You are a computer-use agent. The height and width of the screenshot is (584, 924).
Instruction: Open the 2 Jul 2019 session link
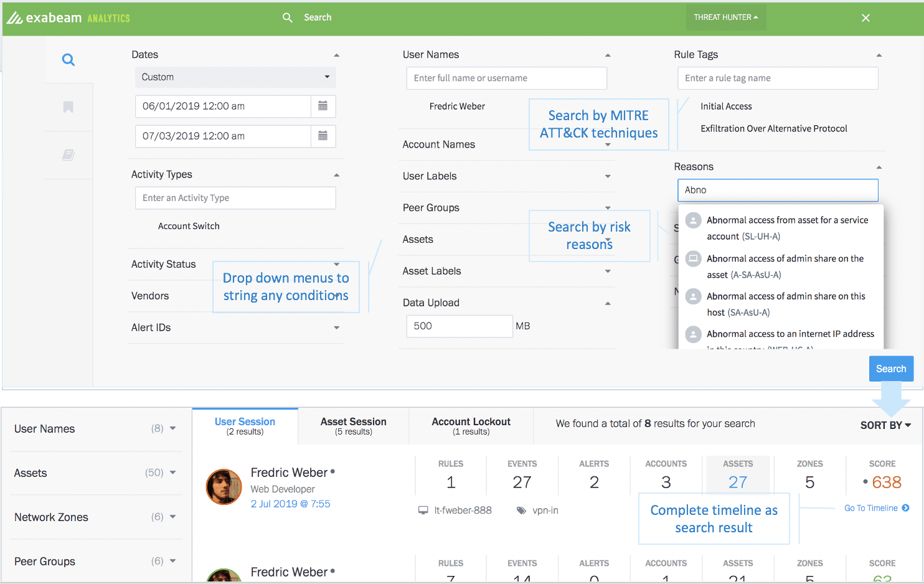290,504
